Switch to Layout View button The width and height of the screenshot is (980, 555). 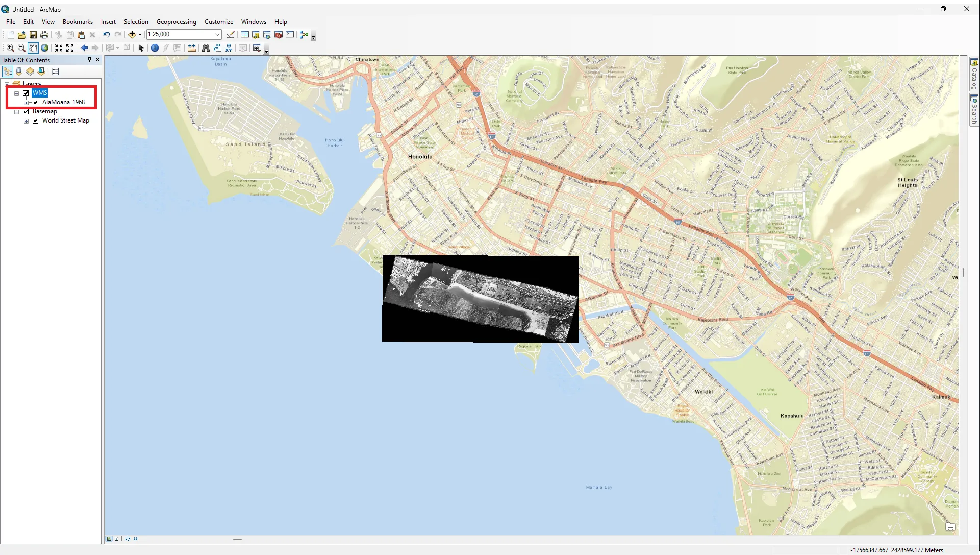[117, 539]
